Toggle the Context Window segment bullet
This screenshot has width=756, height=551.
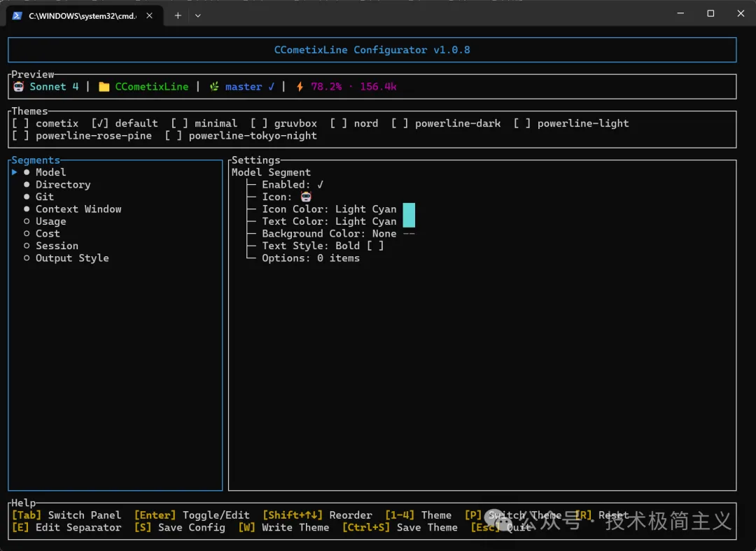[x=27, y=209]
